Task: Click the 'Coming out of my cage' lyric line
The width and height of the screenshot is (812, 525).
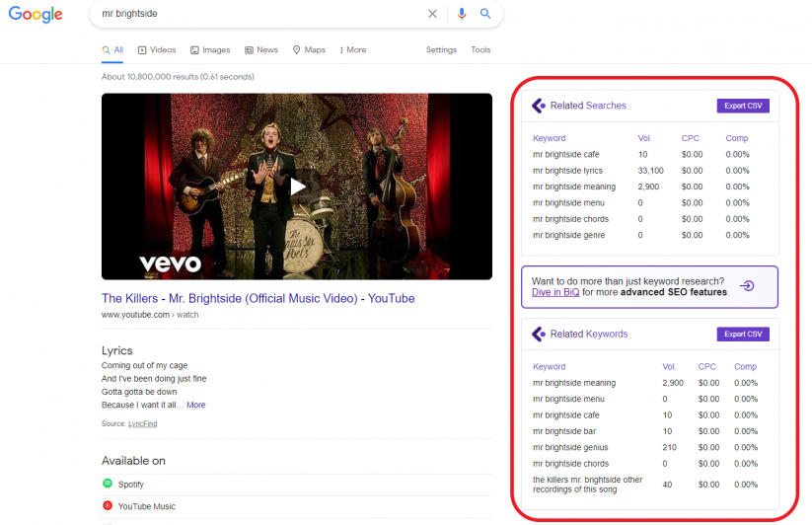Action: 144,365
